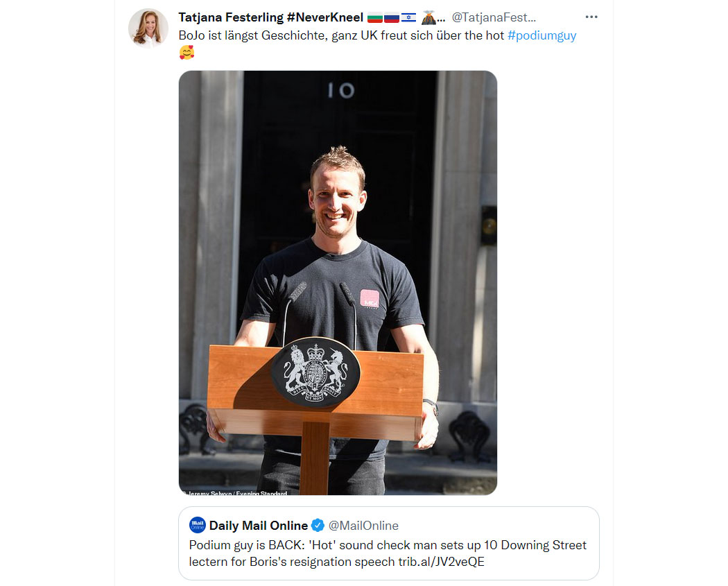The width and height of the screenshot is (728, 586).
Task: Open the podium guy photo
Action: coord(338,283)
